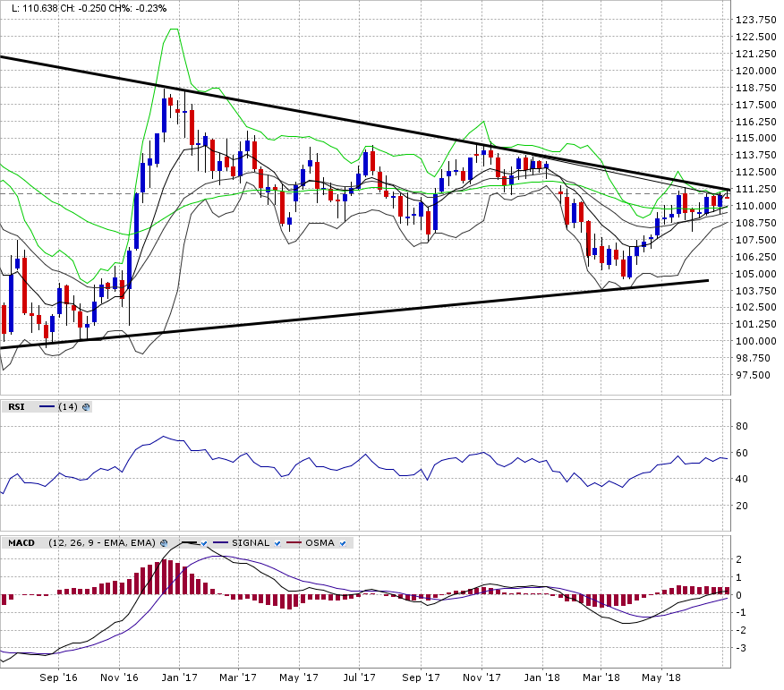784x690 pixels.
Task: Click the 105.000 price axis label
Action: [x=756, y=274]
